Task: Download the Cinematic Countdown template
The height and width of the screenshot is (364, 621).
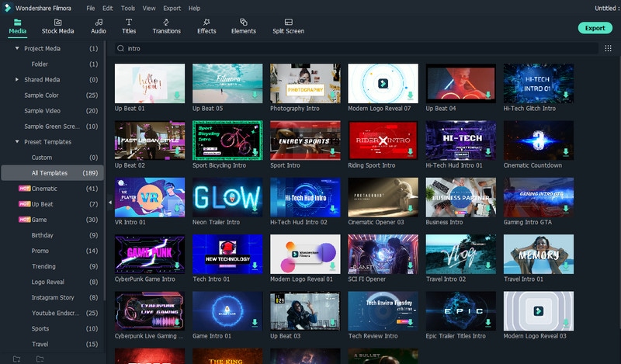Action: pos(566,151)
